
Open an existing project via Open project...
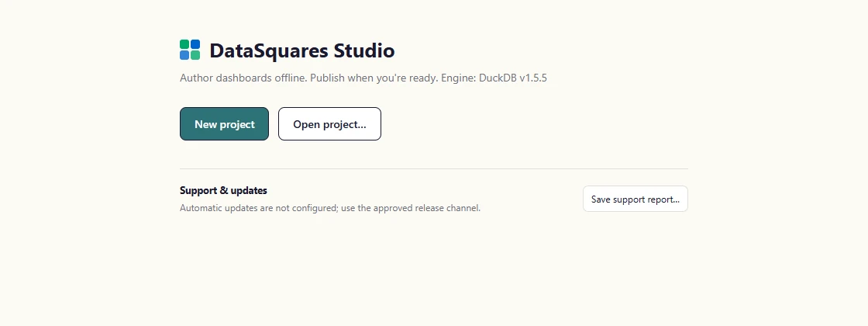[329, 123]
